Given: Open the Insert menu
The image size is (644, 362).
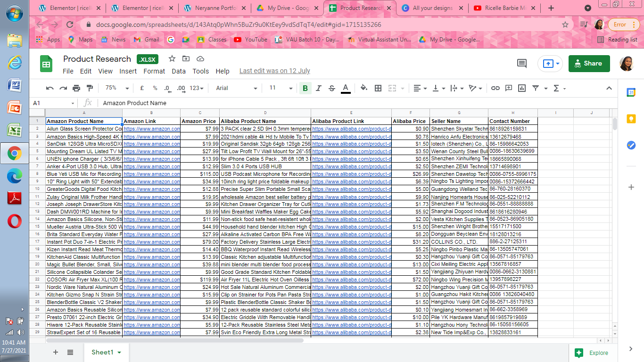Looking at the screenshot, I should coord(128,71).
